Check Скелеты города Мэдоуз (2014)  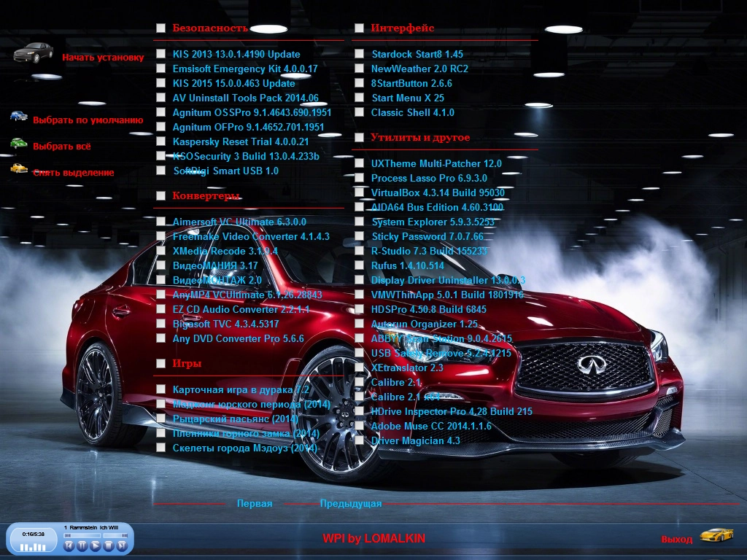[161, 448]
